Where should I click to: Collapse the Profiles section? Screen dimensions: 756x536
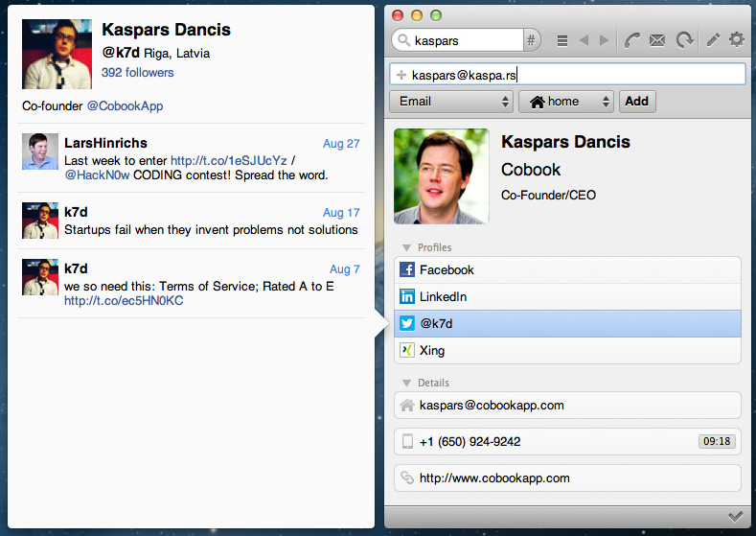tap(407, 248)
